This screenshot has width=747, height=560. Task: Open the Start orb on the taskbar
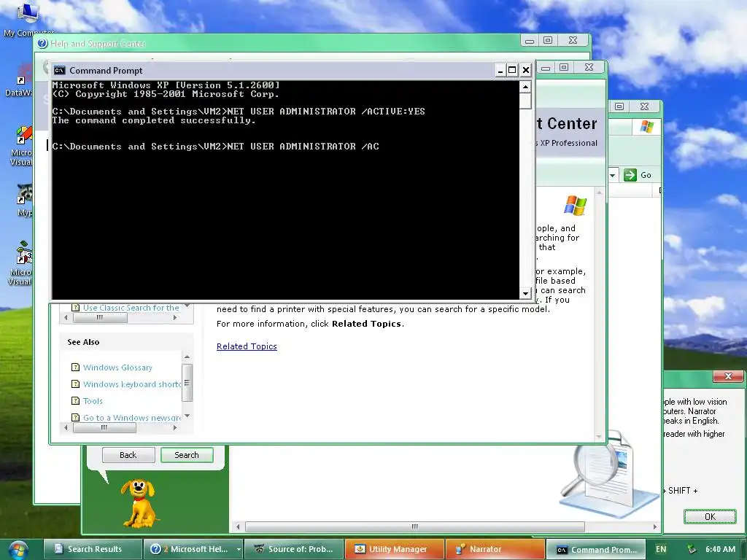coord(18,550)
